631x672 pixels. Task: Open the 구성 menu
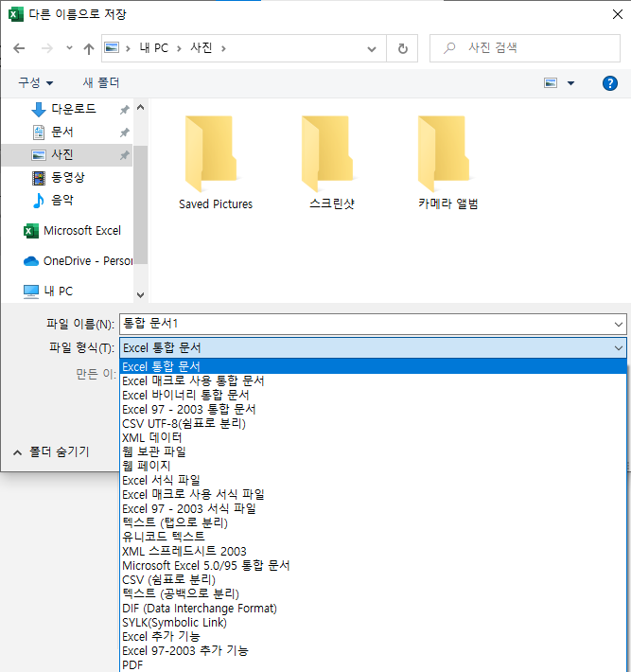click(36, 82)
